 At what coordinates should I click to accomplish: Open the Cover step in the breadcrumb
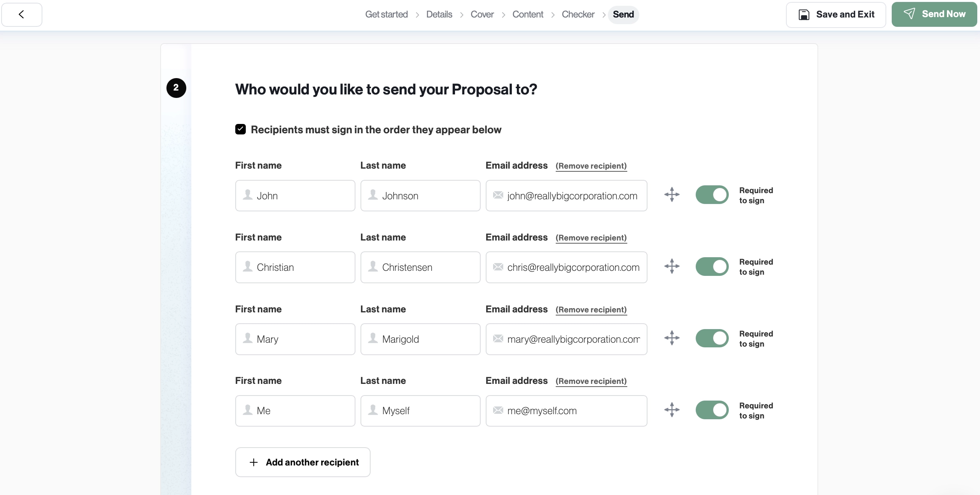482,14
